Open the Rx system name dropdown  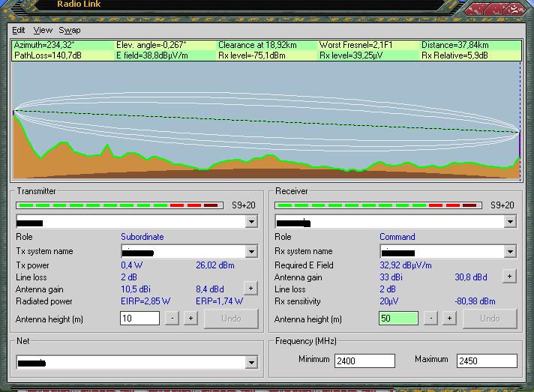pyautogui.click(x=510, y=252)
